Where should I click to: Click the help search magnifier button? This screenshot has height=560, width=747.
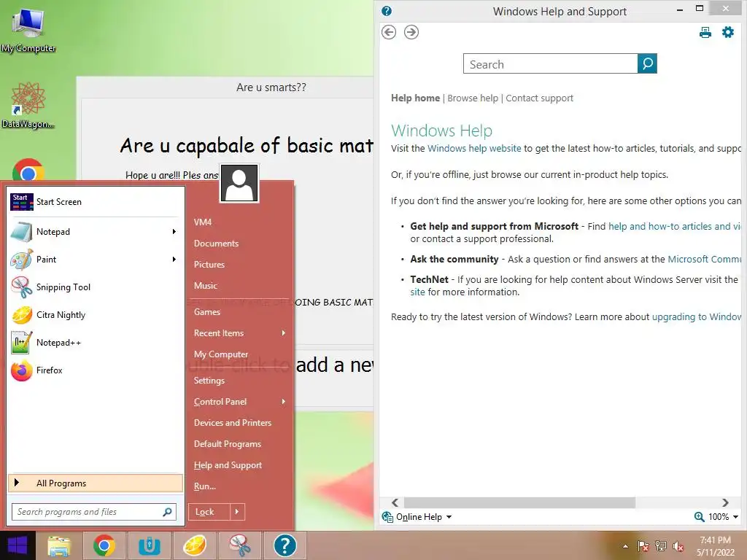click(x=648, y=63)
